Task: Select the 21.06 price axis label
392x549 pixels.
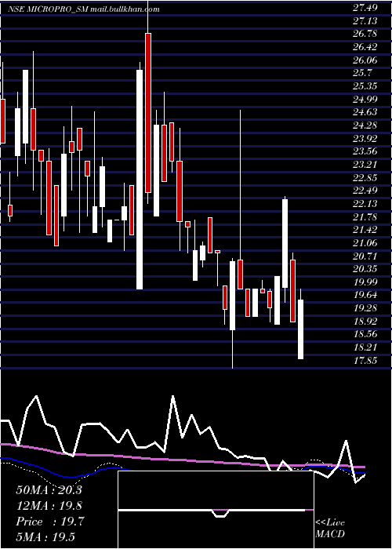Action: pos(365,243)
